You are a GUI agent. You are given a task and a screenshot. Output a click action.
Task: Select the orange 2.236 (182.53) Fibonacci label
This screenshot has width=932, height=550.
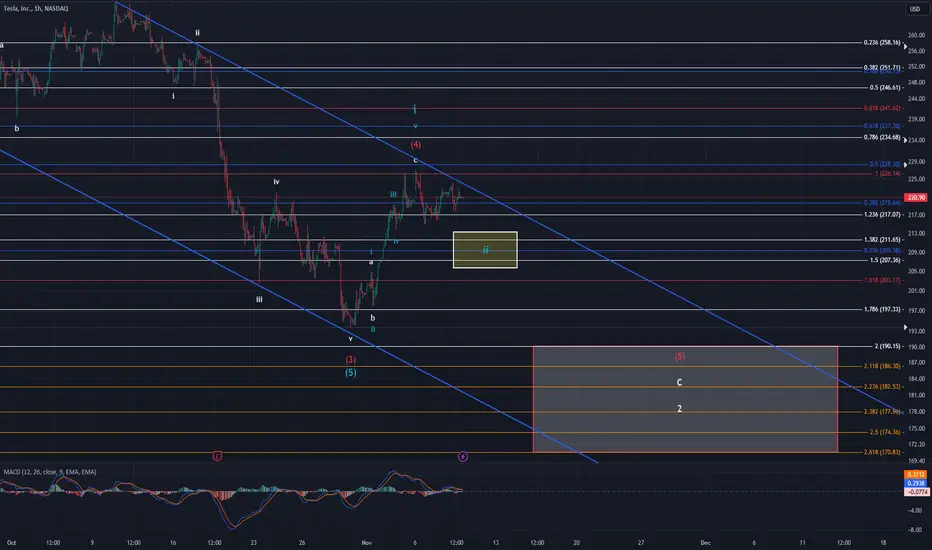point(882,386)
